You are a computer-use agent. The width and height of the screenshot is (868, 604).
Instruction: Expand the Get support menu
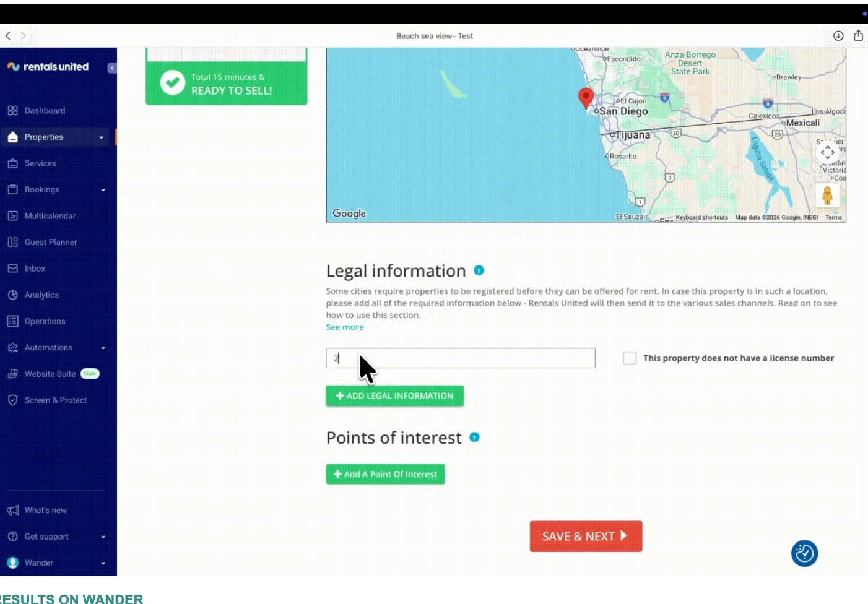pos(103,537)
